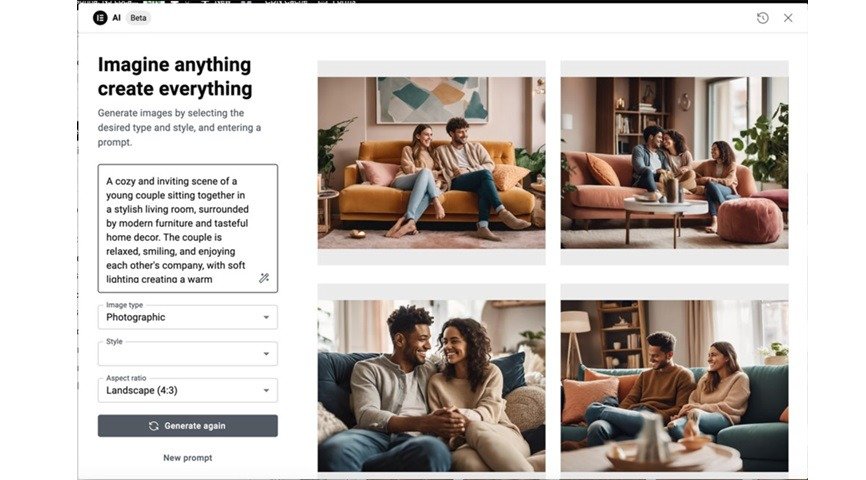
Task: Close the AI image dialog
Action: click(x=788, y=18)
